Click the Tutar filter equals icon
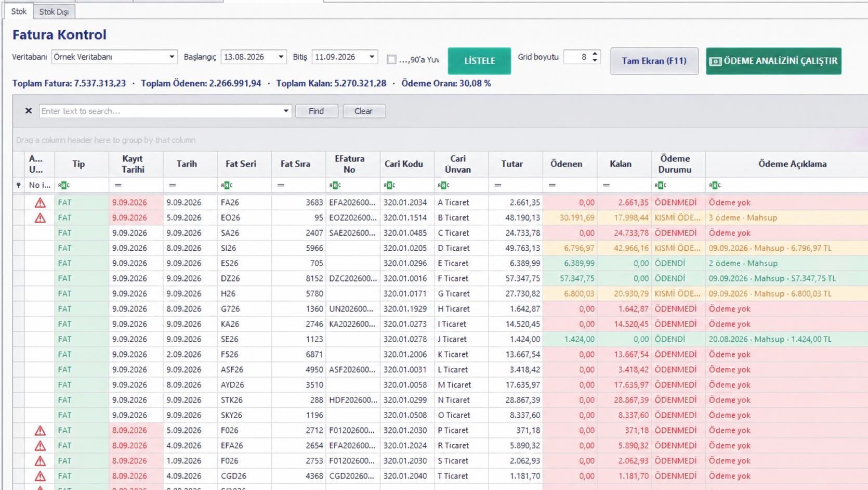Image resolution: width=868 pixels, height=490 pixels. coord(498,185)
